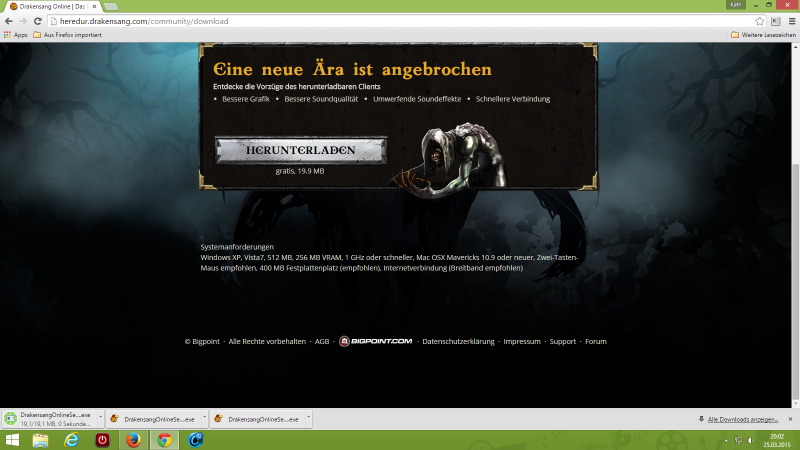Open the Chrome menu (hamburger icon)
800x450 pixels.
[792, 21]
